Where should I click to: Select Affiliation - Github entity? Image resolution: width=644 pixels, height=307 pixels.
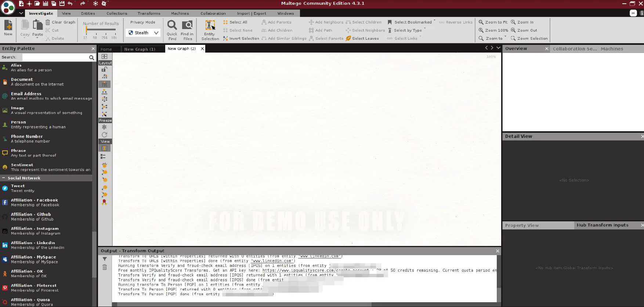(46, 217)
